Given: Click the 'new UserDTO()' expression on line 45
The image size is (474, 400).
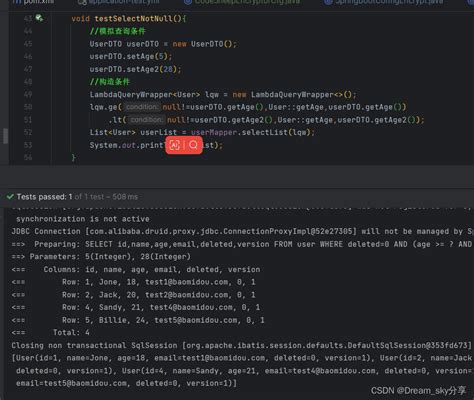Looking at the screenshot, I should (x=204, y=44).
